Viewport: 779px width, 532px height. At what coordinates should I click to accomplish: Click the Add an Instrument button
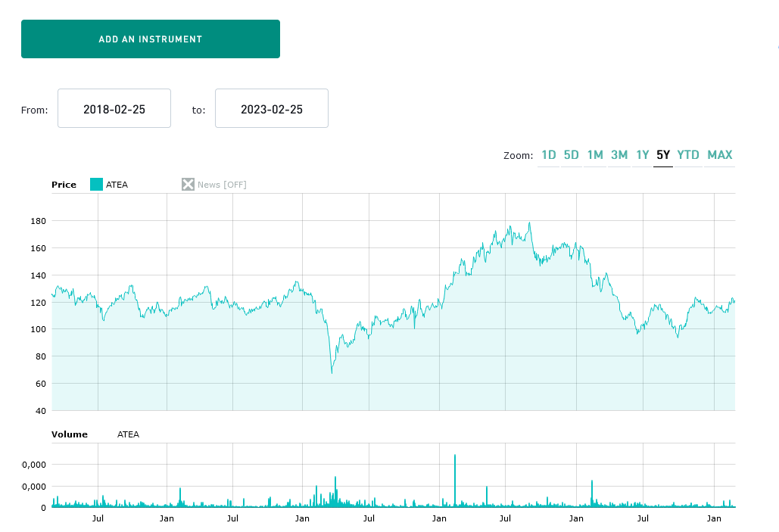tap(151, 39)
